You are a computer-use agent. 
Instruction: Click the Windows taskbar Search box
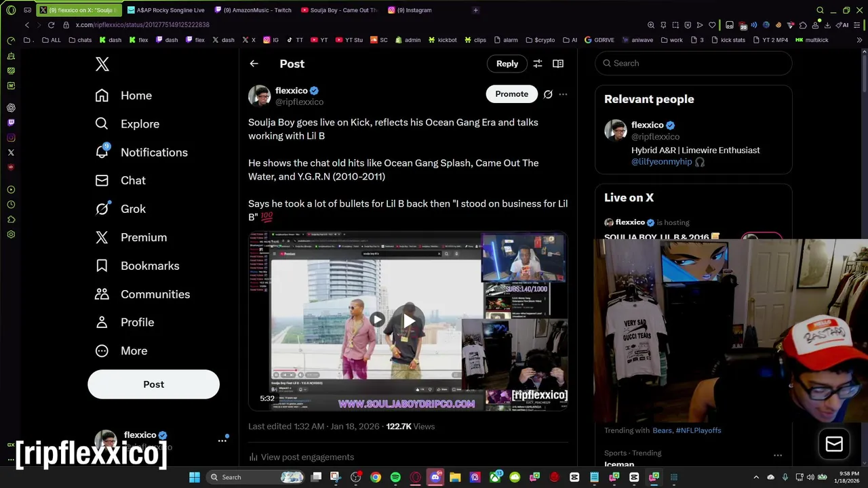pos(257,477)
